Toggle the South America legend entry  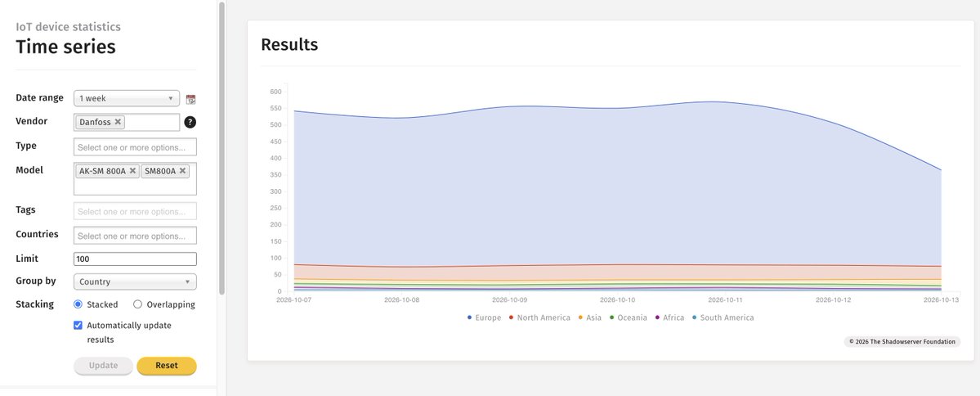pos(723,317)
